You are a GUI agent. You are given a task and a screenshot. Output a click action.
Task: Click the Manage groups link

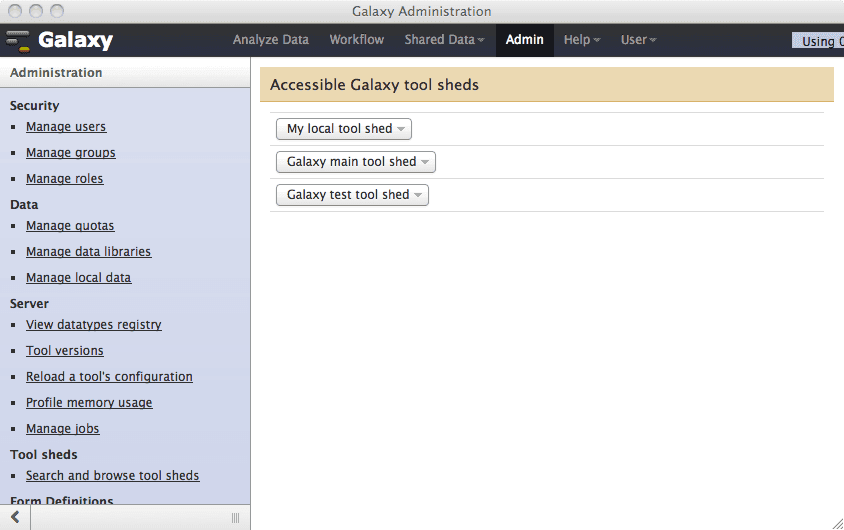[x=71, y=153]
